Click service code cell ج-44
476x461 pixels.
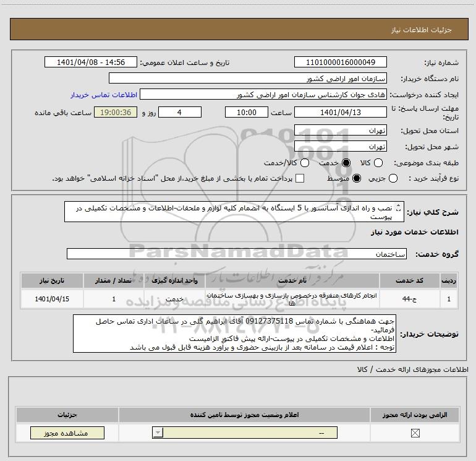(x=409, y=299)
